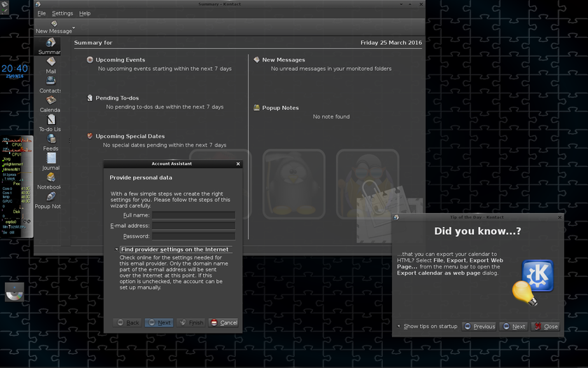Open the Summary view in the sidebar
This screenshot has height=368, width=588.
point(49,46)
